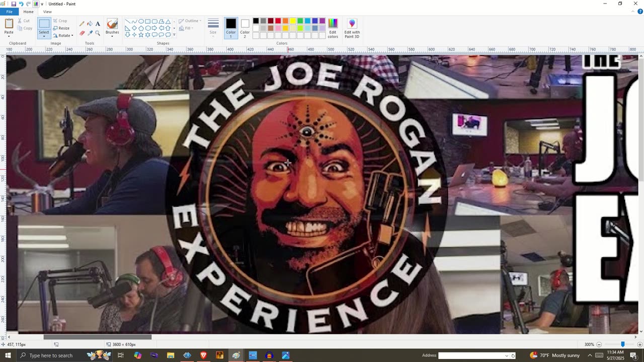Open Windows Start menu

[x=8, y=355]
